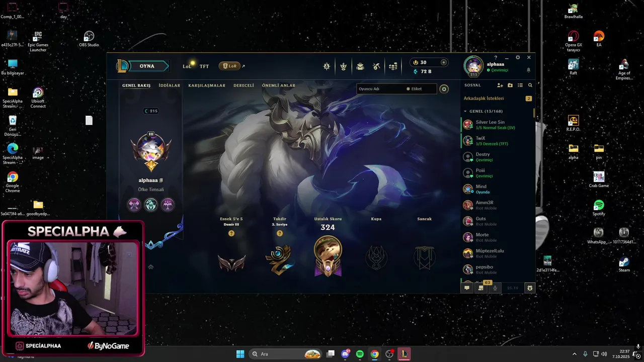Click the friends search magnifier icon
644x362 pixels.
[x=530, y=85]
